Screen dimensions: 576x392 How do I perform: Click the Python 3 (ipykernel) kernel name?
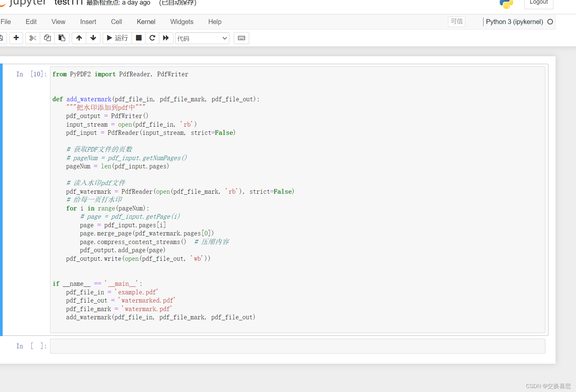[514, 22]
